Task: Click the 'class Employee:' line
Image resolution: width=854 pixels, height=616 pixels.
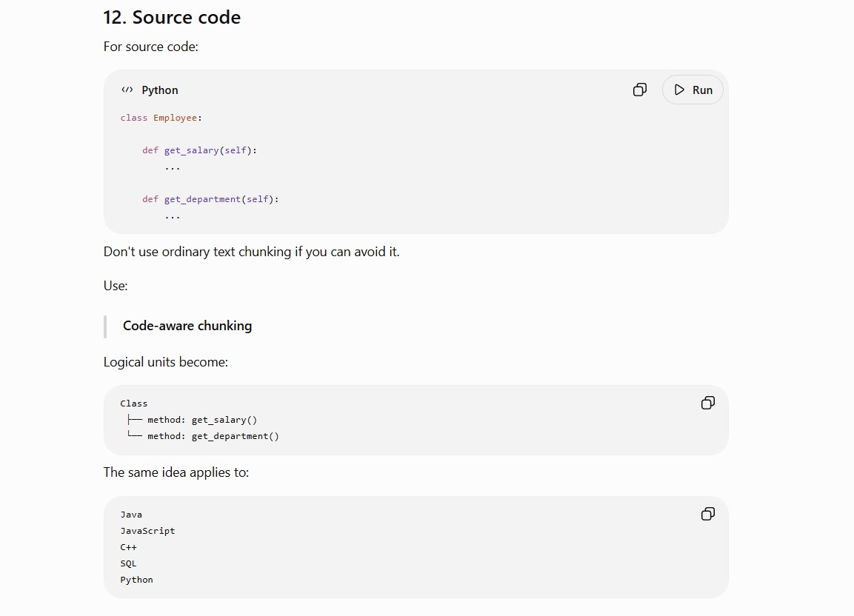Action: pos(161,118)
